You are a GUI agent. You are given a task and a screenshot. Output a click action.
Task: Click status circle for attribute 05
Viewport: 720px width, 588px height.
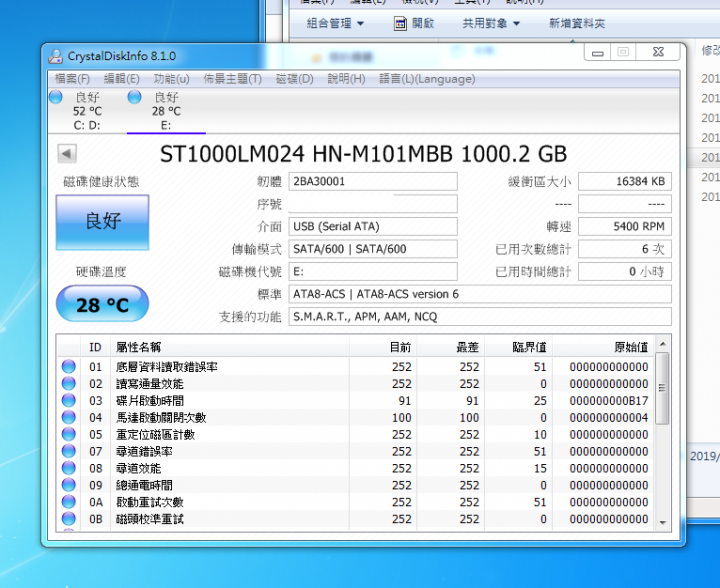point(68,434)
